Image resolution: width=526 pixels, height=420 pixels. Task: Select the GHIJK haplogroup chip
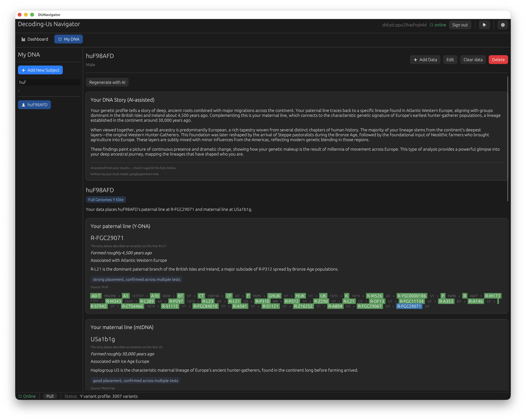(x=274, y=296)
